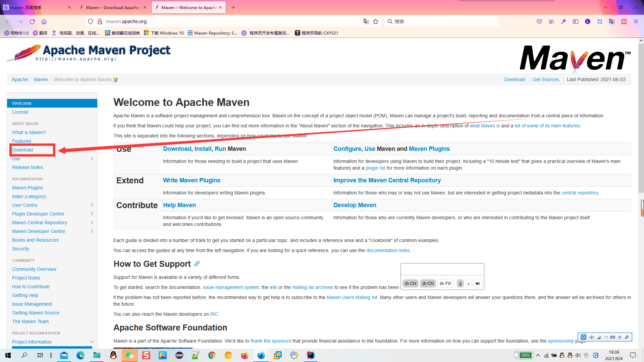Viewport: 644px width, 362px height.
Task: Open Microsoft Edge from taskbar
Action: coord(80,355)
